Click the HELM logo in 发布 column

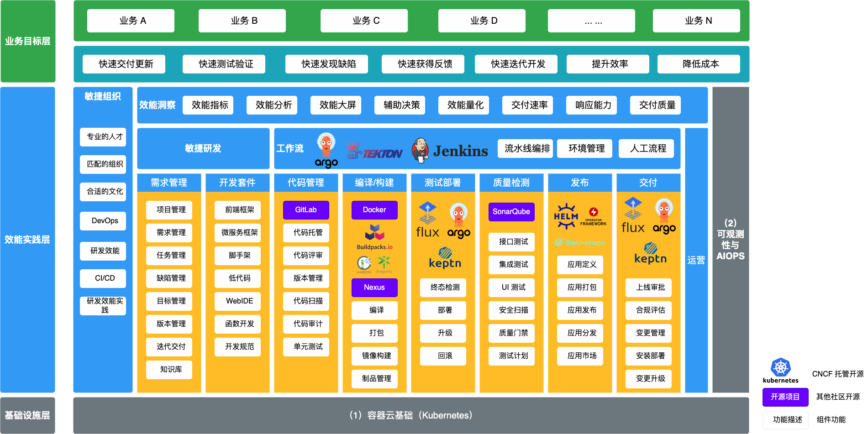coord(566,216)
